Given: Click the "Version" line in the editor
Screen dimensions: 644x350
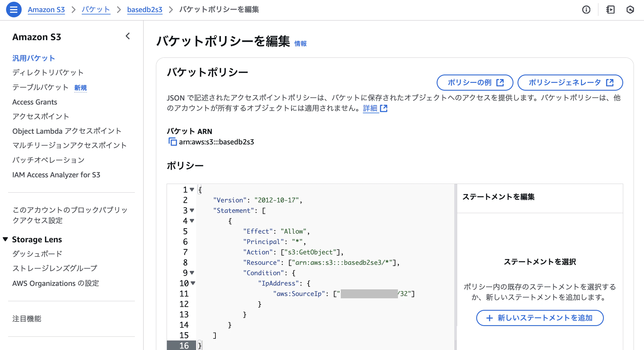Looking at the screenshot, I should 258,200.
